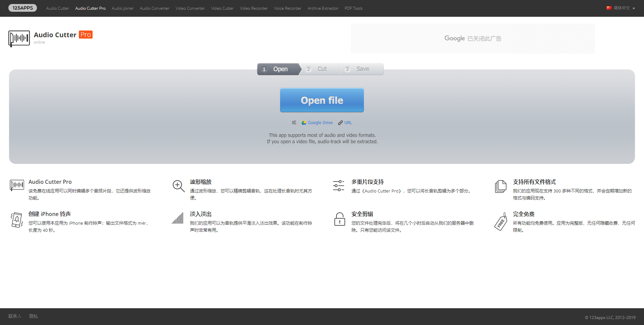Open the 简体中文 language dropdown
The image size is (644, 325).
pyautogui.click(x=621, y=8)
